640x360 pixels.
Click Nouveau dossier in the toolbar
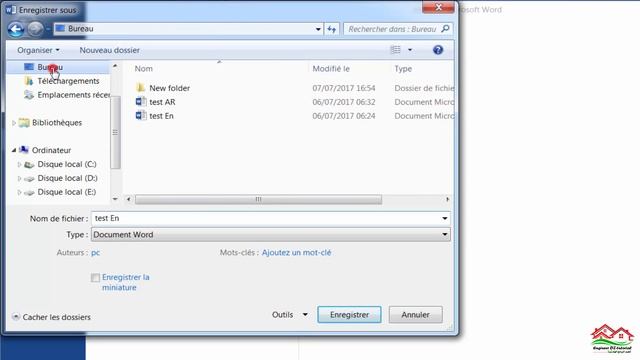pyautogui.click(x=109, y=50)
